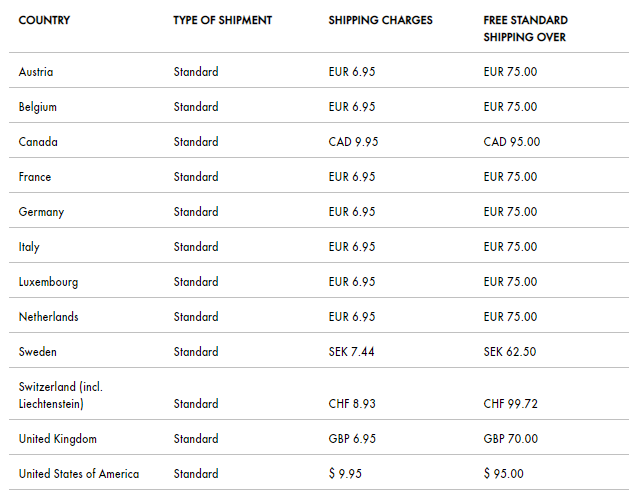
Task: Click the FREE STANDARD SHIPPING OVER header
Action: 525,28
